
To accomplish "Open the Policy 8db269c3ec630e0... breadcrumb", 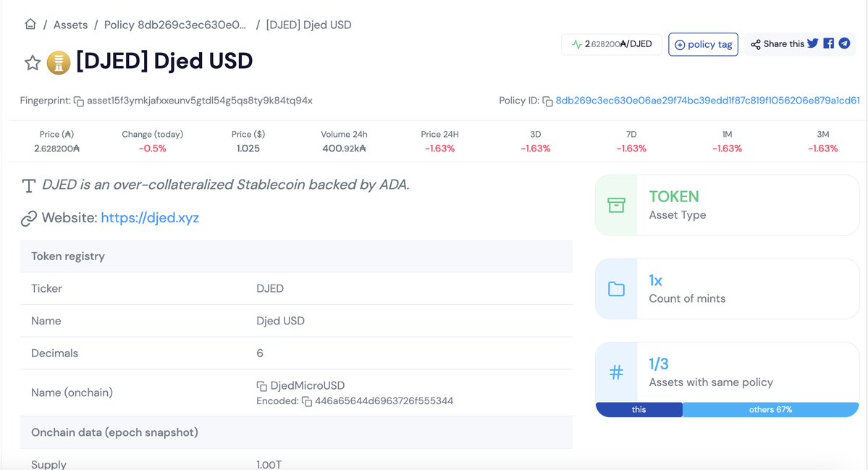I will 175,25.
